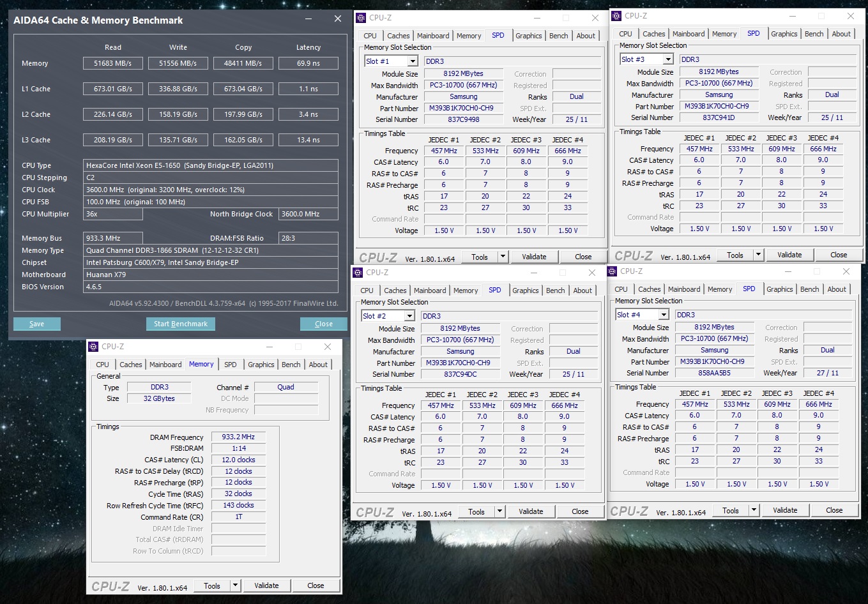The width and height of the screenshot is (868, 604).
Task: Click the Close button in the Slot #1 window
Action: tap(583, 257)
